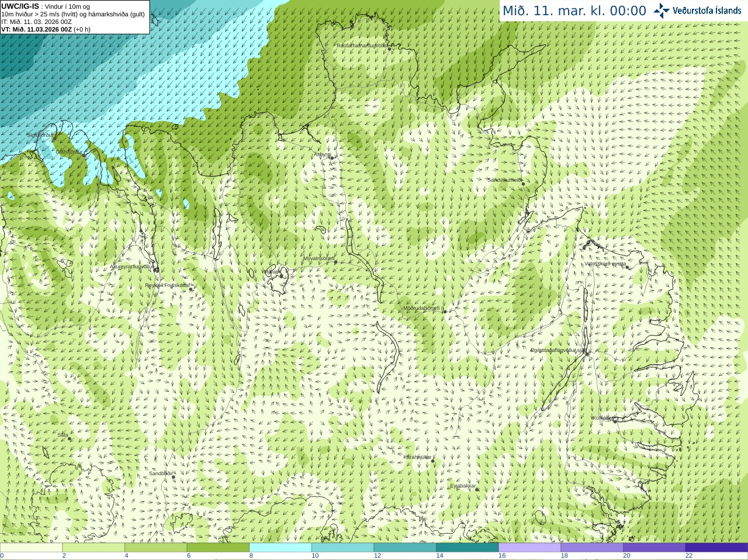Click the VT: Mið. 11.03.2026 00Z (+0 h) line
This screenshot has height=560, width=748.
[46, 29]
